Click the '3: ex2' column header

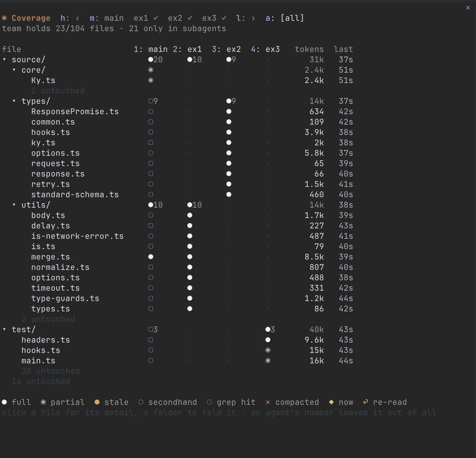pyautogui.click(x=226, y=49)
